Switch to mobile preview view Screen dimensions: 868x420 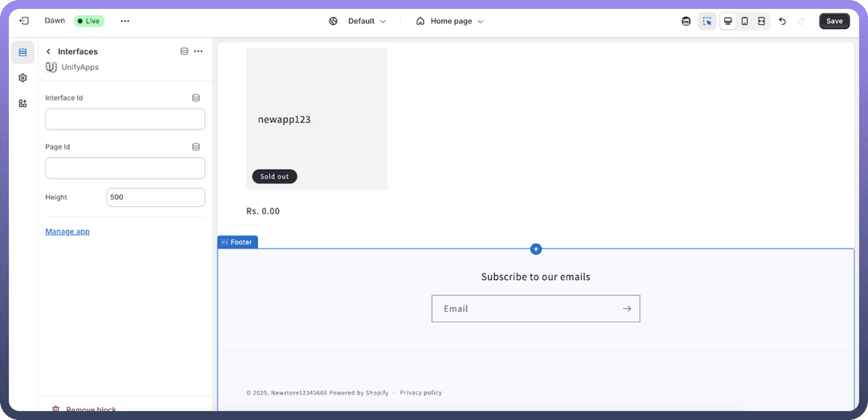click(744, 21)
